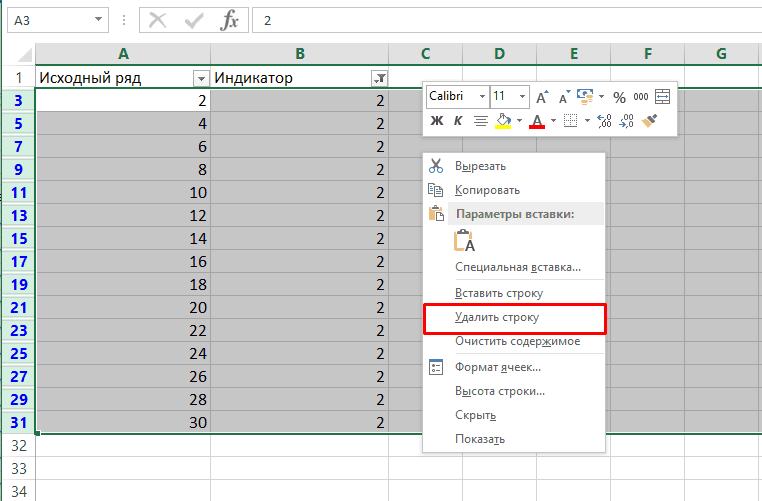This screenshot has height=501, width=762.
Task: Apply bottom border icon
Action: [571, 121]
